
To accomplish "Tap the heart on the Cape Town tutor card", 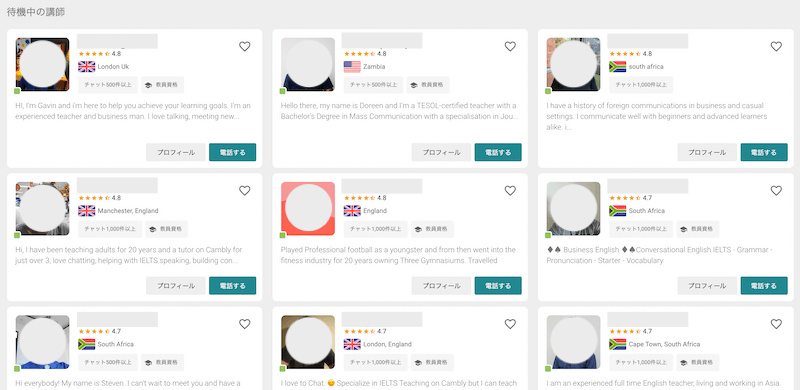I will [776, 324].
